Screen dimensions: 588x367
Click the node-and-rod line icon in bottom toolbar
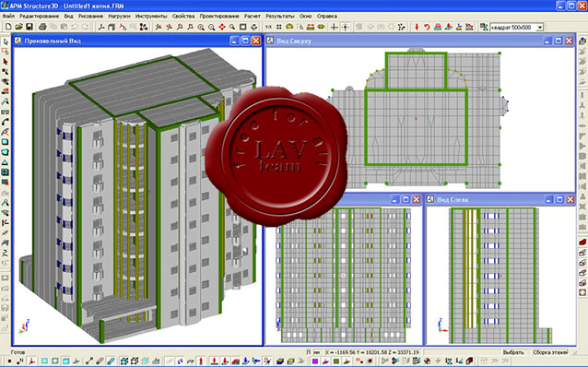tap(89, 361)
